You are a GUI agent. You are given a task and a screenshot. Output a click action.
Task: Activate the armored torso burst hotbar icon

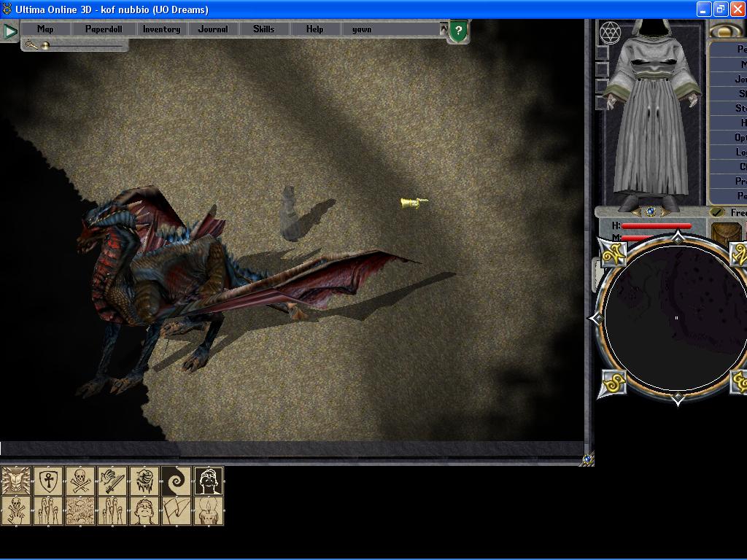(x=16, y=481)
